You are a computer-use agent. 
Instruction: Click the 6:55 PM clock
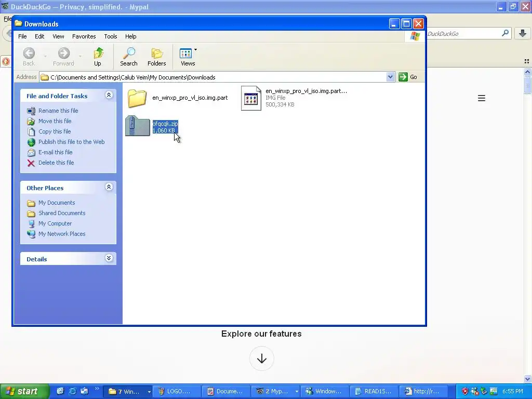pos(513,391)
